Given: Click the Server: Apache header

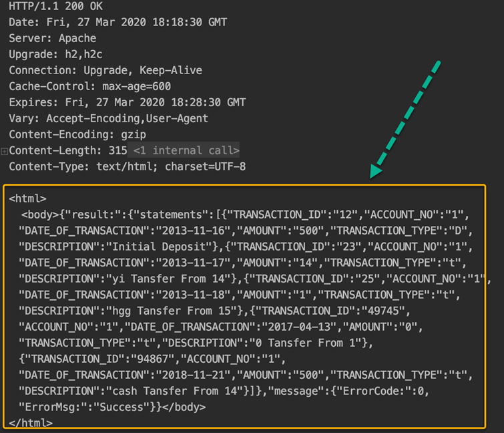Looking at the screenshot, I should pos(53,38).
